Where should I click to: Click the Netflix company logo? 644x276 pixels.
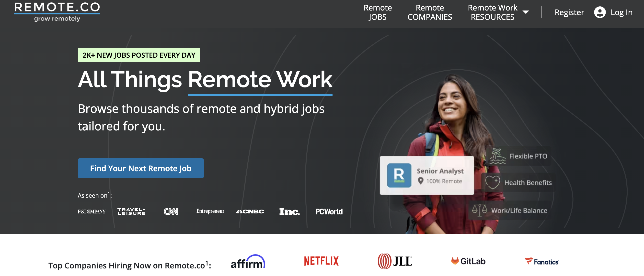click(x=321, y=261)
